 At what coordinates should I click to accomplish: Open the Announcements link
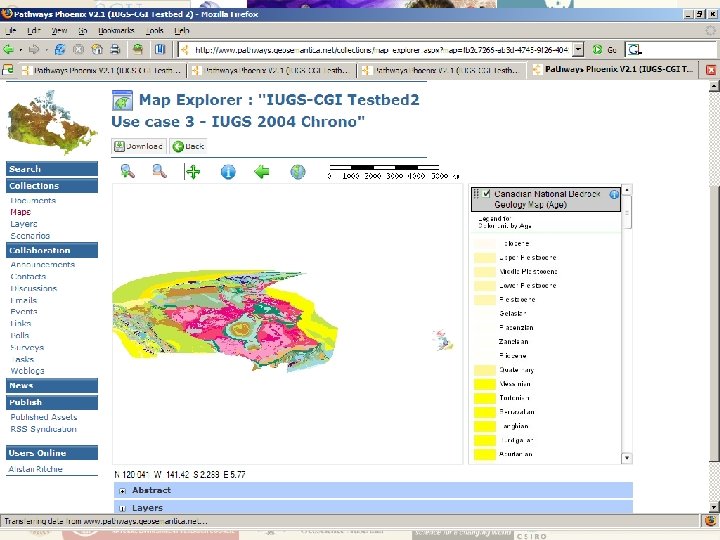click(x=42, y=264)
